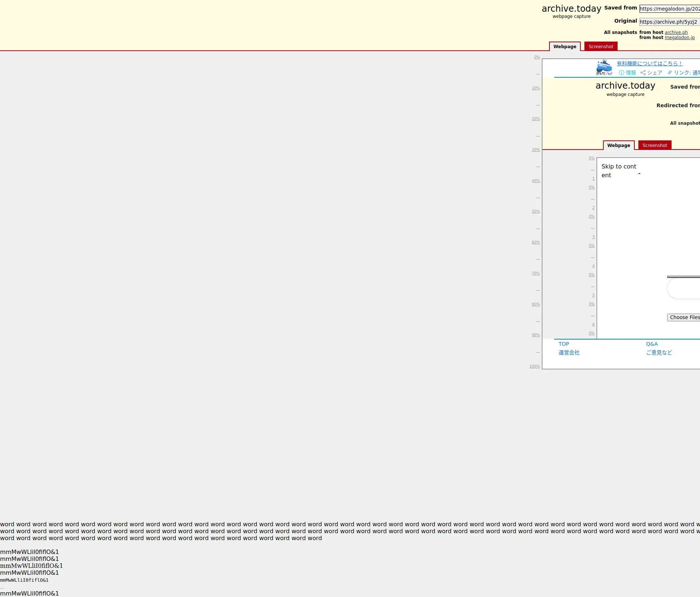Click the シェア share icon
Viewport: 700px width, 597px height.
click(x=643, y=73)
